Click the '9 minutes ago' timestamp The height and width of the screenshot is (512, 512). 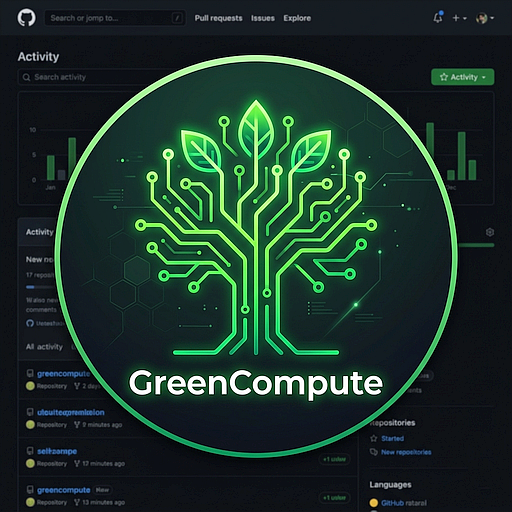pos(102,425)
